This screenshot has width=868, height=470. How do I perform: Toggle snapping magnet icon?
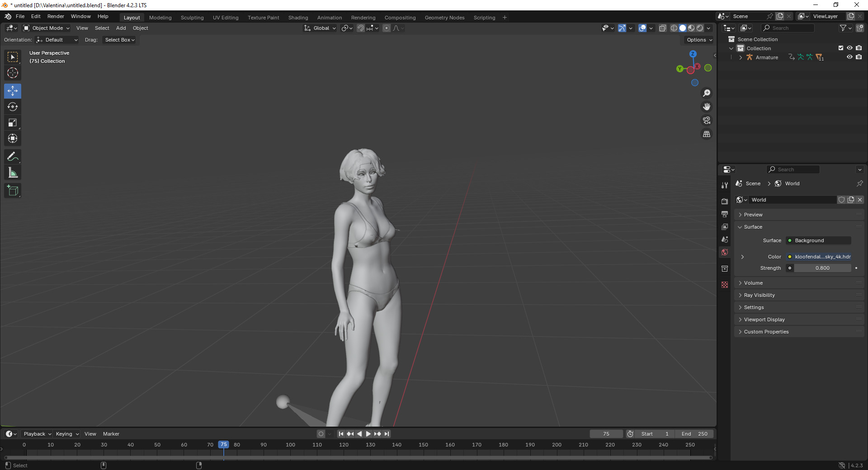(x=360, y=28)
